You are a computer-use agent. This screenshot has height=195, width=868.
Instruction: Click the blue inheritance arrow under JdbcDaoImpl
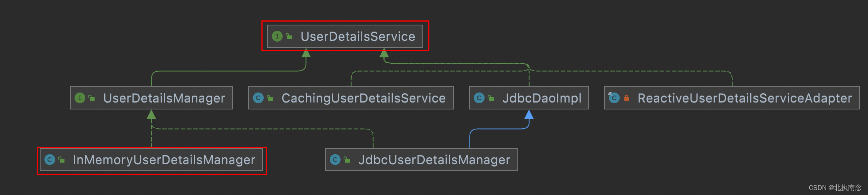(529, 114)
